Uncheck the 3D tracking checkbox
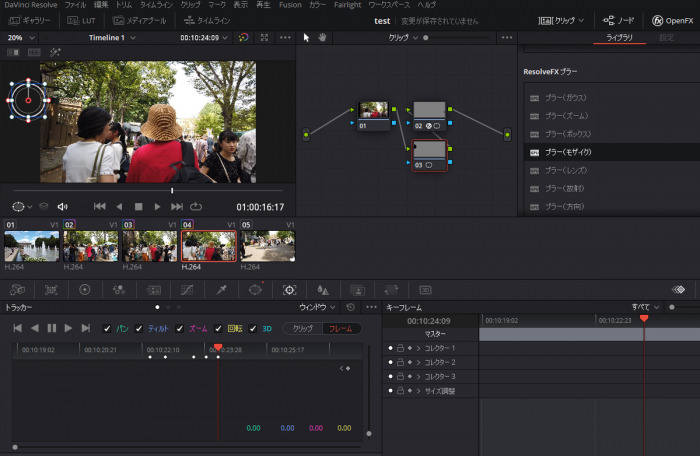This screenshot has width=700, height=456. point(253,329)
